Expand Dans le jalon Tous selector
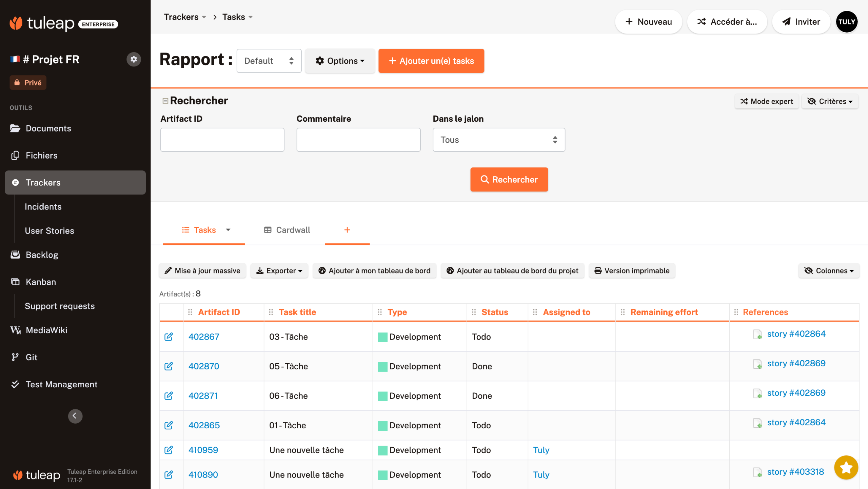868x489 pixels. [498, 140]
